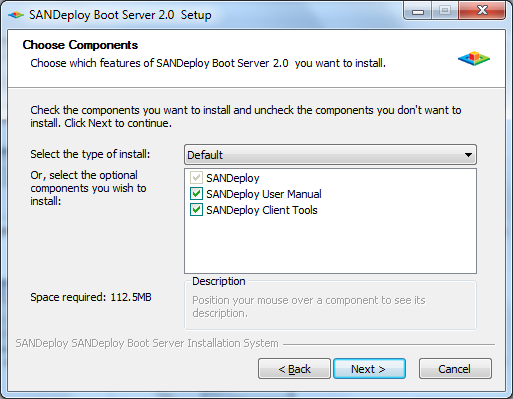The width and height of the screenshot is (513, 399).
Task: Select the SANDeploy component label in the list
Action: click(233, 178)
